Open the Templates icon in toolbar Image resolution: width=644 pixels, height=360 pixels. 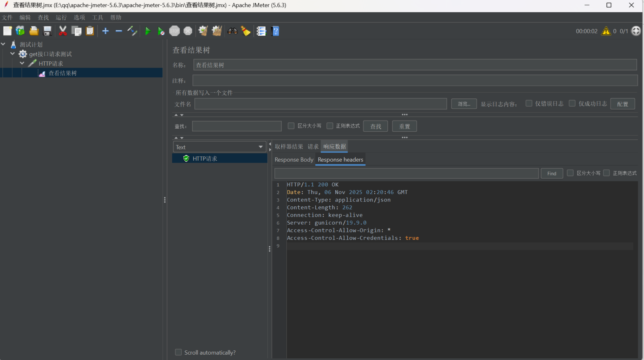tap(20, 31)
